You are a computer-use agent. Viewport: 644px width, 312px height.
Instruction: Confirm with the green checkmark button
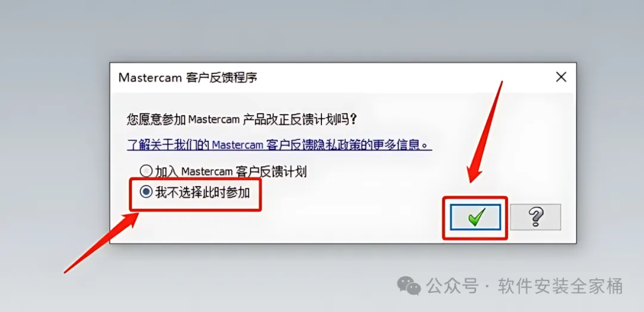tap(475, 217)
